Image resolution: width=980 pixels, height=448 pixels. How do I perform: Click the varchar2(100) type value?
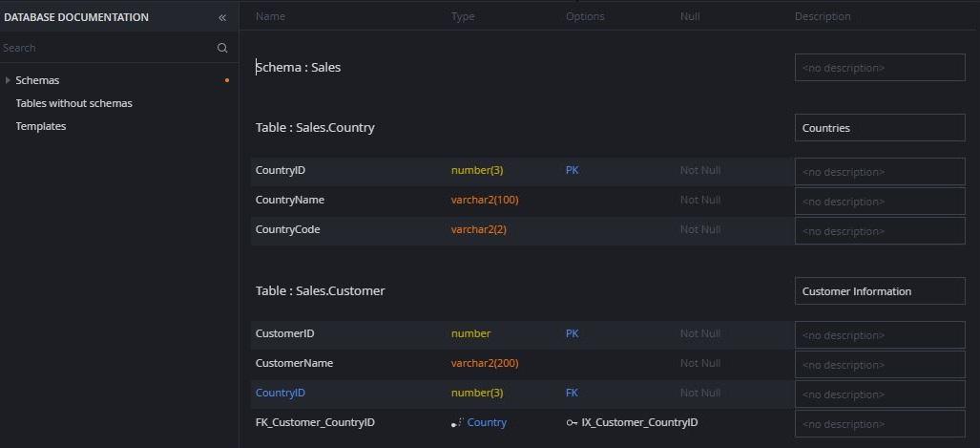(x=485, y=201)
